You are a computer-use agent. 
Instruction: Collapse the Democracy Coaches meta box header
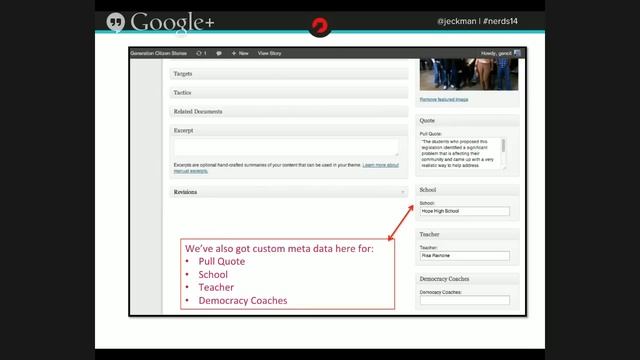(x=467, y=279)
